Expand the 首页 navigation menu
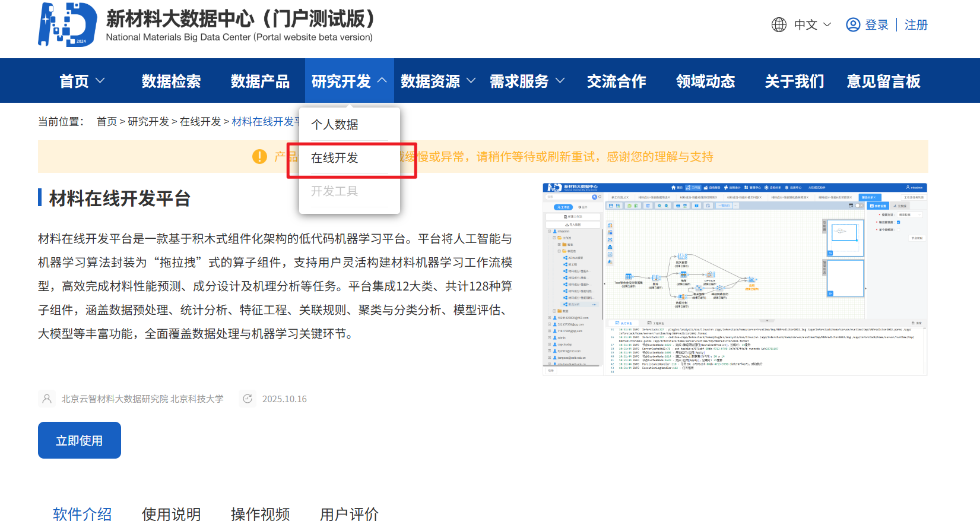Screen dimensions: 980x521 (x=82, y=81)
